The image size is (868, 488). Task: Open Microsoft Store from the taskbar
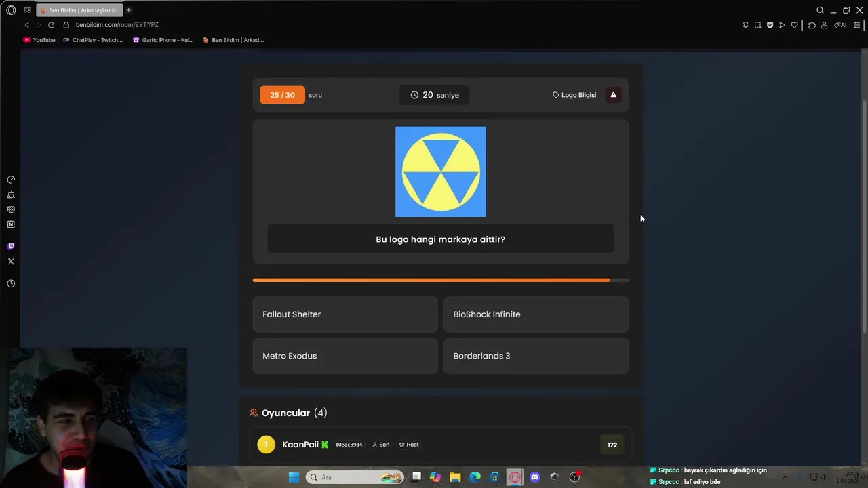pyautogui.click(x=495, y=477)
